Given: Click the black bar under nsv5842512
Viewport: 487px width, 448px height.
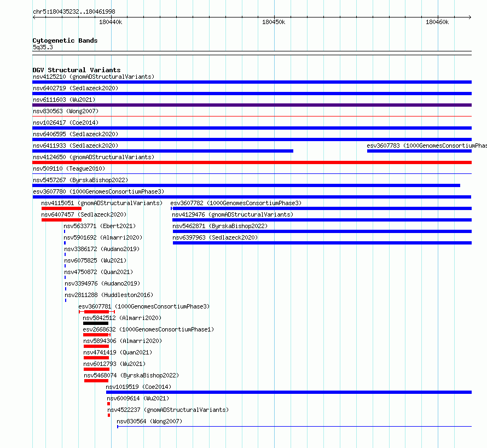Looking at the screenshot, I should (96, 323).
